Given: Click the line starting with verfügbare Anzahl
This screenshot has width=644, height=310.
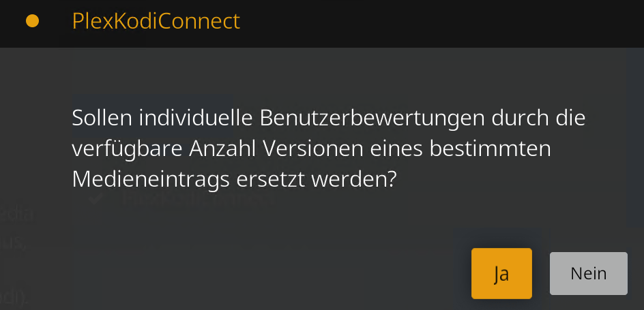Looking at the screenshot, I should click(x=310, y=149).
